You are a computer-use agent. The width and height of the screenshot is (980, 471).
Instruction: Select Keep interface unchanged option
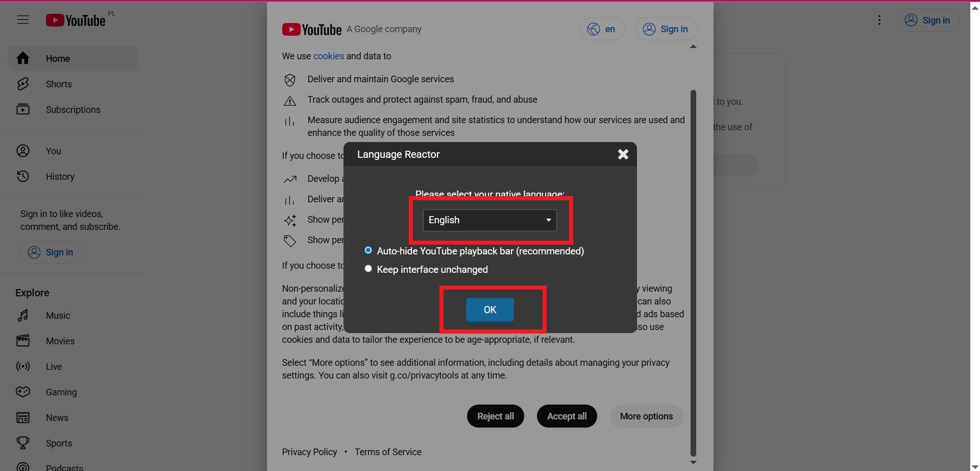pyautogui.click(x=368, y=269)
